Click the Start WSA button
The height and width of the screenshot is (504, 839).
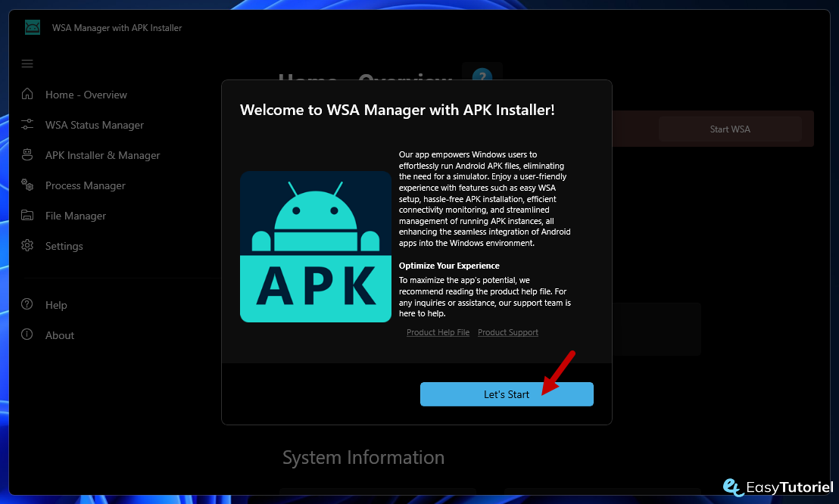point(730,129)
